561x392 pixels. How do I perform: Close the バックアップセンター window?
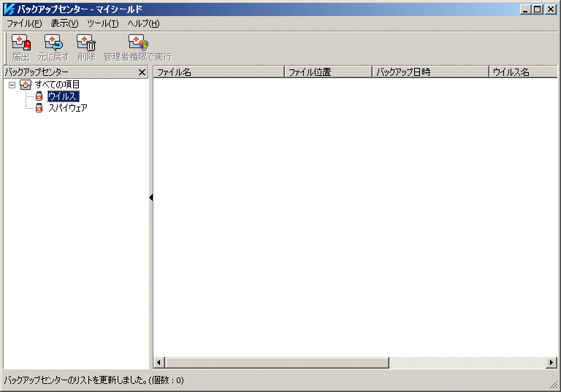click(x=551, y=9)
